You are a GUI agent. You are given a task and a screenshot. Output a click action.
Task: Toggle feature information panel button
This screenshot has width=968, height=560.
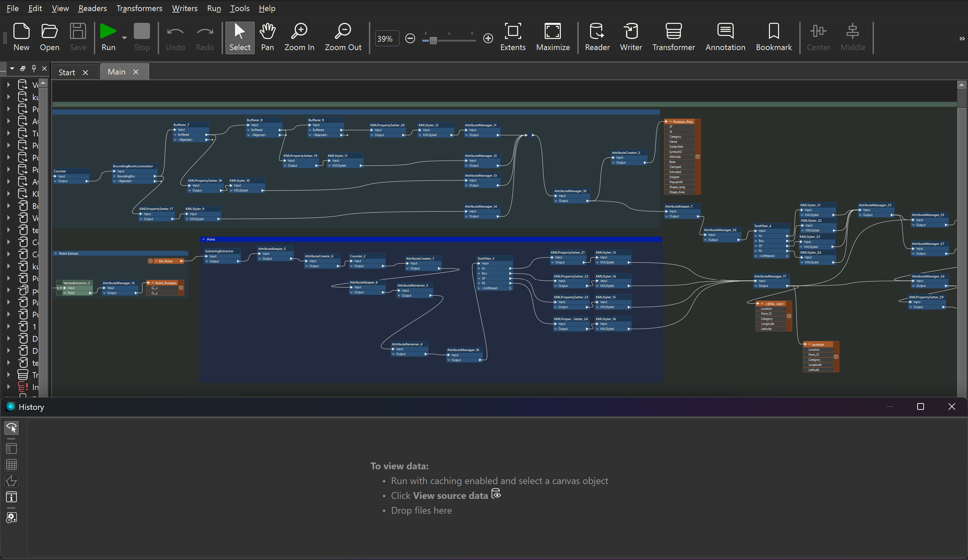point(11,498)
